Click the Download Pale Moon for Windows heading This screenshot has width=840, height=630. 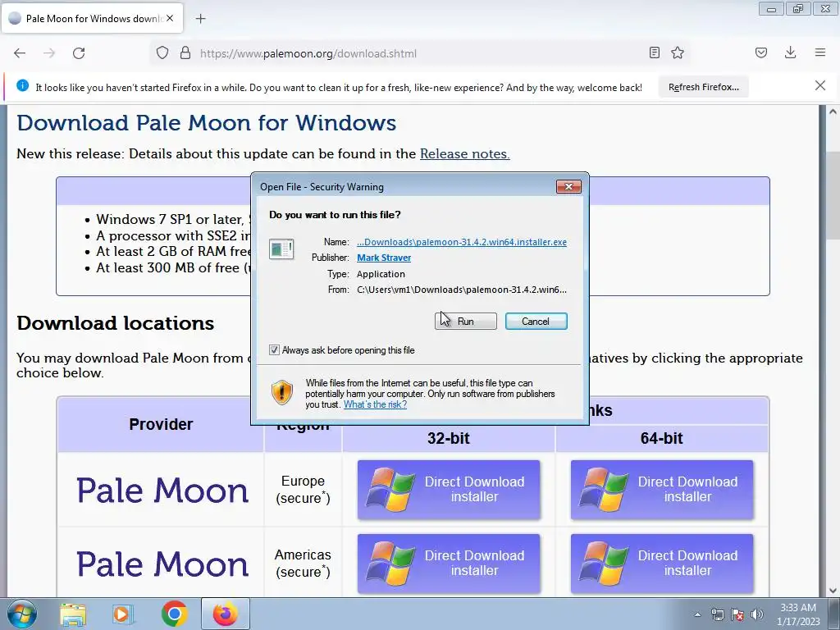pyautogui.click(x=206, y=123)
